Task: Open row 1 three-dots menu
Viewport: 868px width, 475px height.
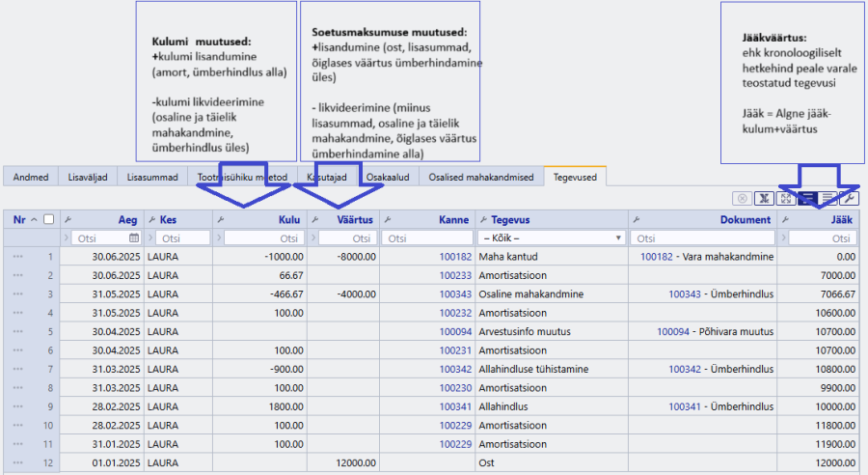Action: pos(17,257)
